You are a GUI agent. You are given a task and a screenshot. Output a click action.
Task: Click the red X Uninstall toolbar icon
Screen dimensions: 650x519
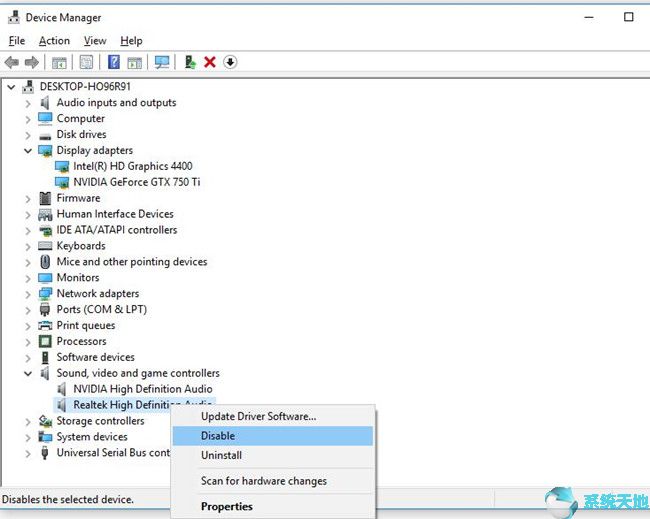tap(210, 62)
